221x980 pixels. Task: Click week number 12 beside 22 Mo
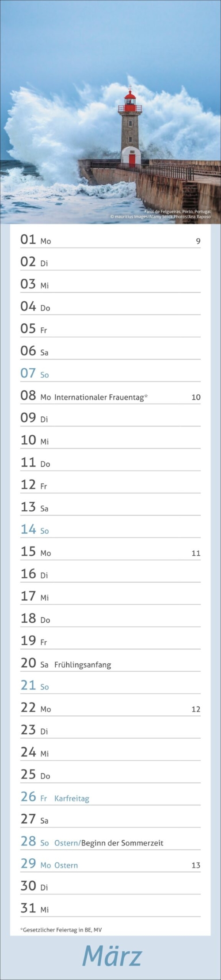tap(196, 709)
